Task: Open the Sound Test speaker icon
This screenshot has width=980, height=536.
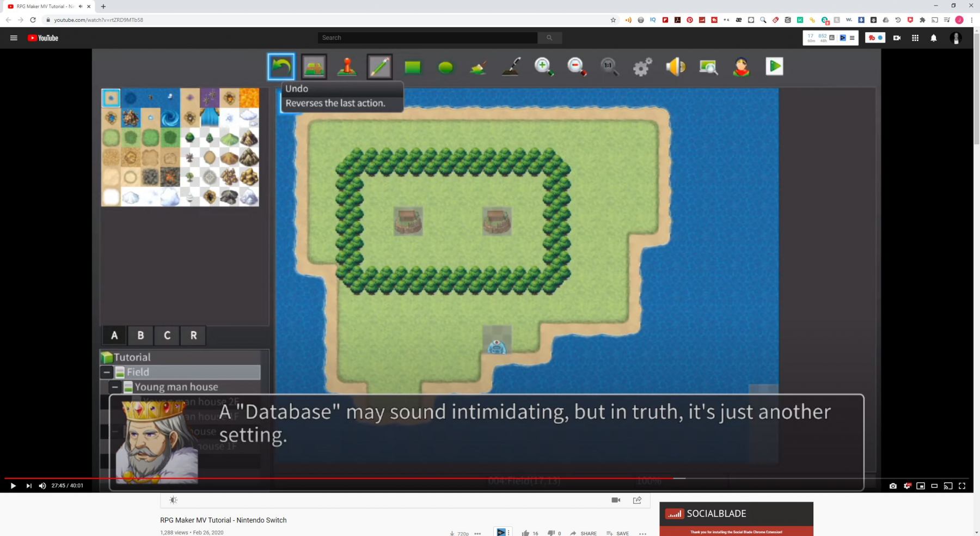Action: tap(676, 66)
